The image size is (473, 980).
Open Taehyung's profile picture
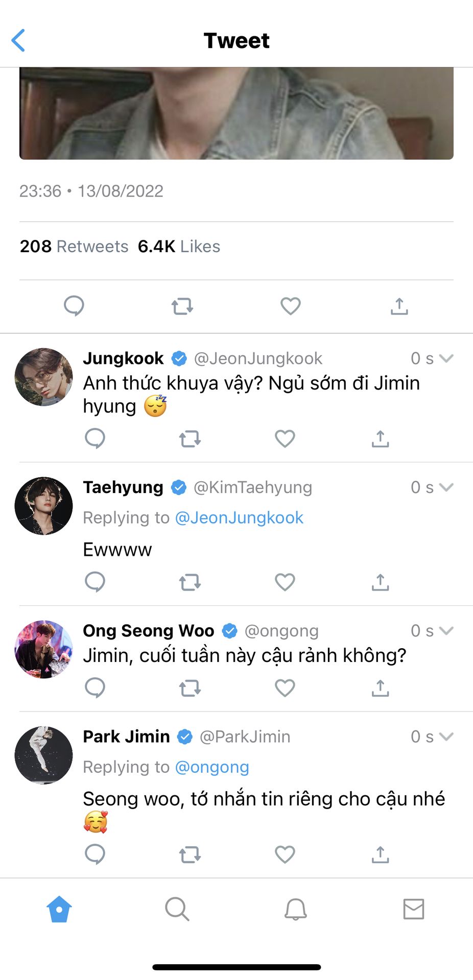point(43,506)
